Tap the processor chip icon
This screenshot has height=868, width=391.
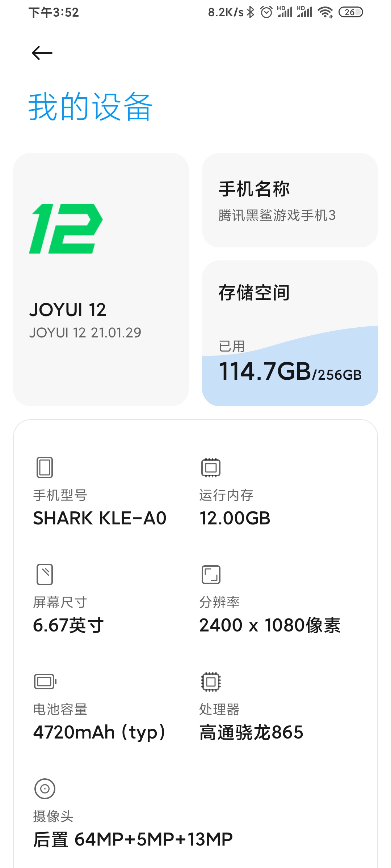(x=211, y=682)
